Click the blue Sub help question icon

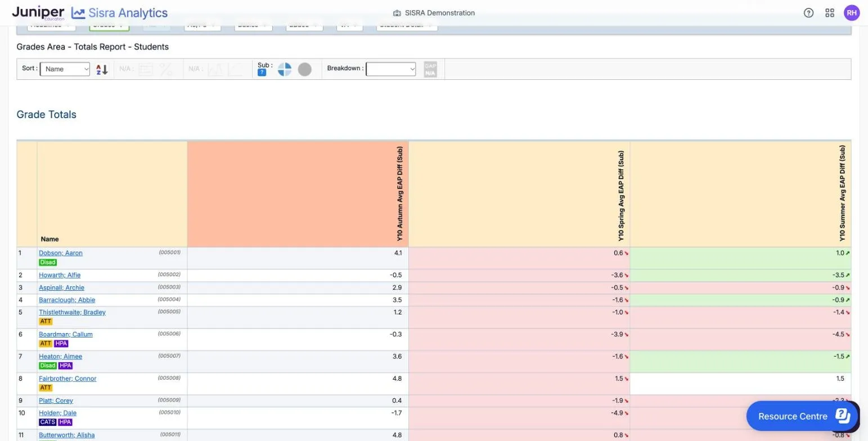click(x=262, y=73)
